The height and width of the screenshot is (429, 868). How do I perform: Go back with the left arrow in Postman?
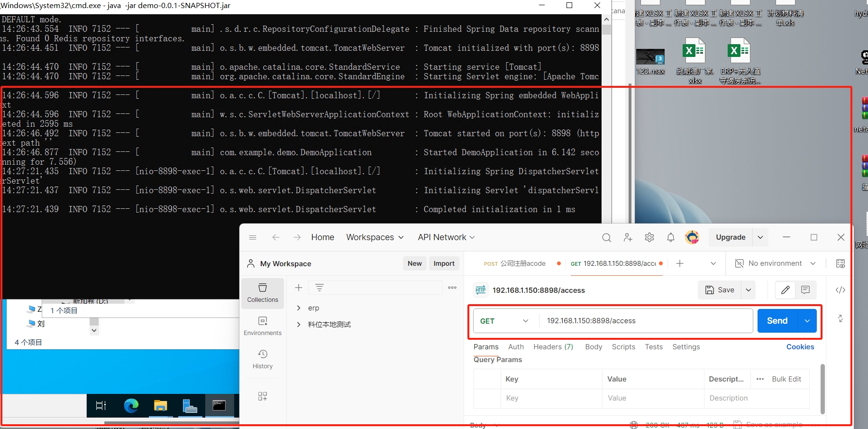pos(276,237)
